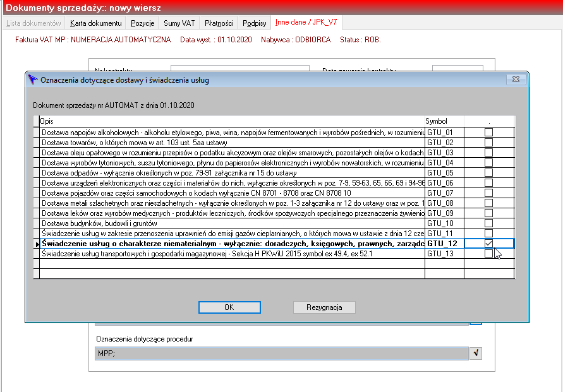Open the Płatności tab
The image size is (563, 392).
(x=219, y=23)
